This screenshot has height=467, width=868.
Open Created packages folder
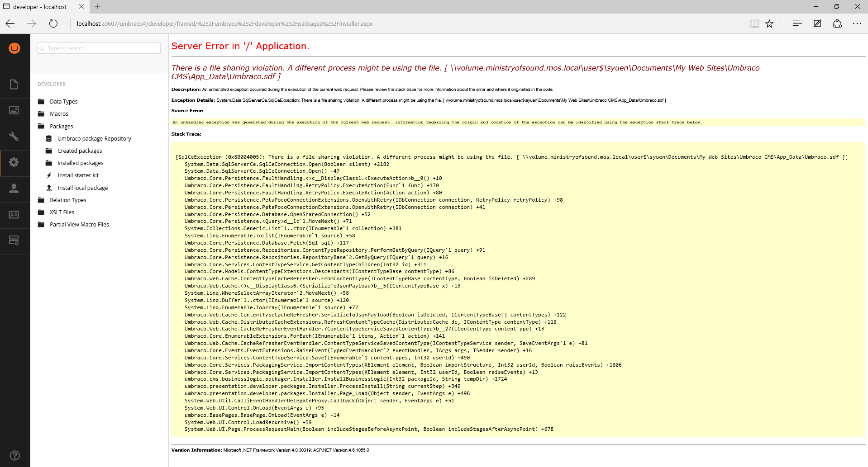click(x=80, y=151)
